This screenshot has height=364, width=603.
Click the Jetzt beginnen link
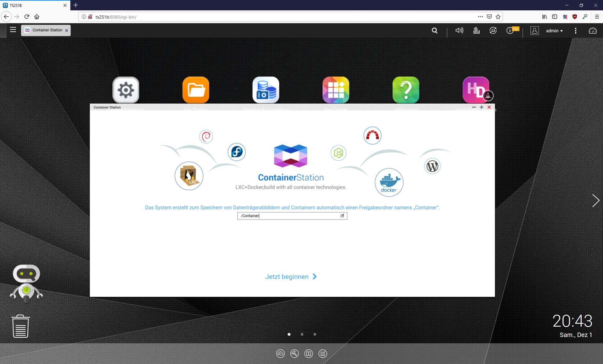coord(291,277)
